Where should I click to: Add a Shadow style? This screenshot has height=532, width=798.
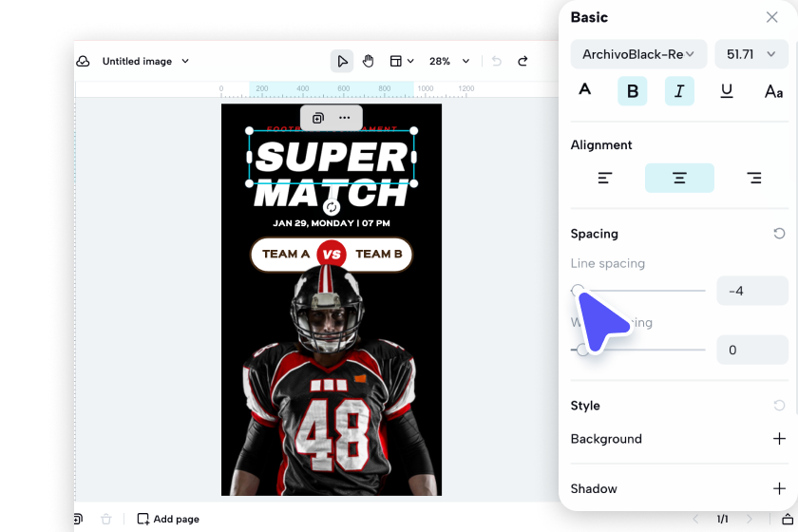tap(779, 488)
